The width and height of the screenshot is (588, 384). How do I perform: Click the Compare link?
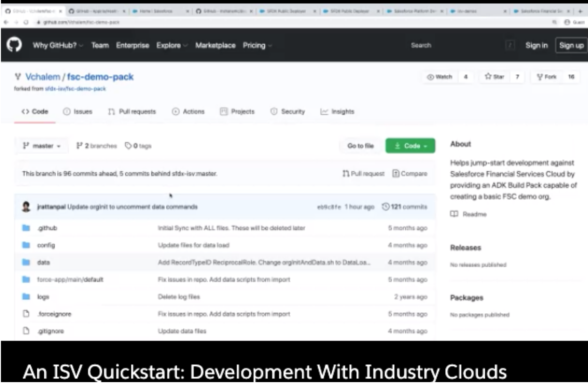coord(410,174)
